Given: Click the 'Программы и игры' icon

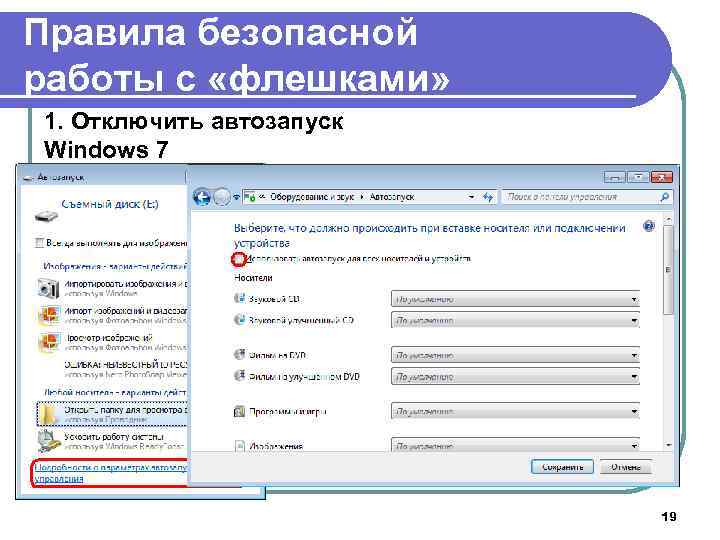Looking at the screenshot, I should [239, 411].
